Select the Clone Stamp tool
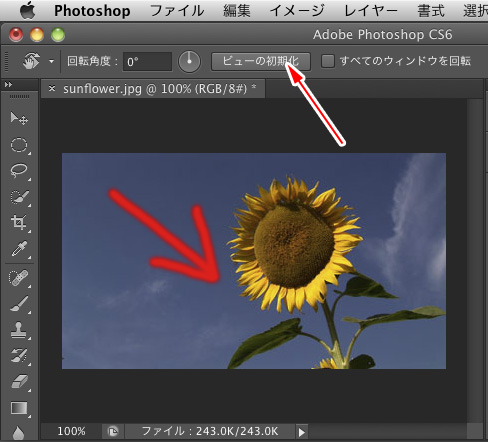The height and width of the screenshot is (442, 488). tap(19, 330)
